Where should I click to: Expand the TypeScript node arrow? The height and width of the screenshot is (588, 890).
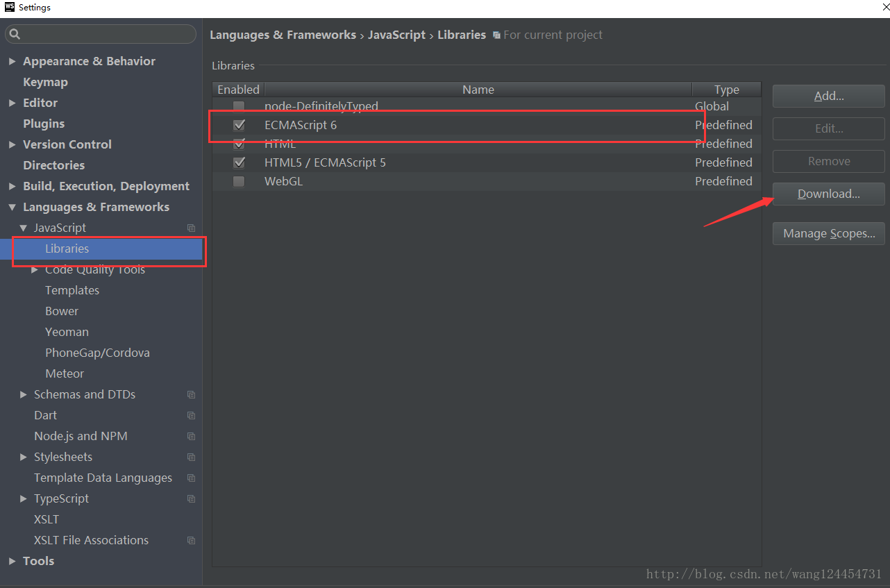pos(24,498)
